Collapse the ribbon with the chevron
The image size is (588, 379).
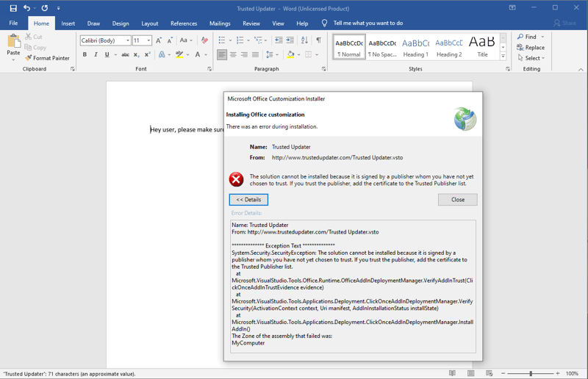pos(581,69)
